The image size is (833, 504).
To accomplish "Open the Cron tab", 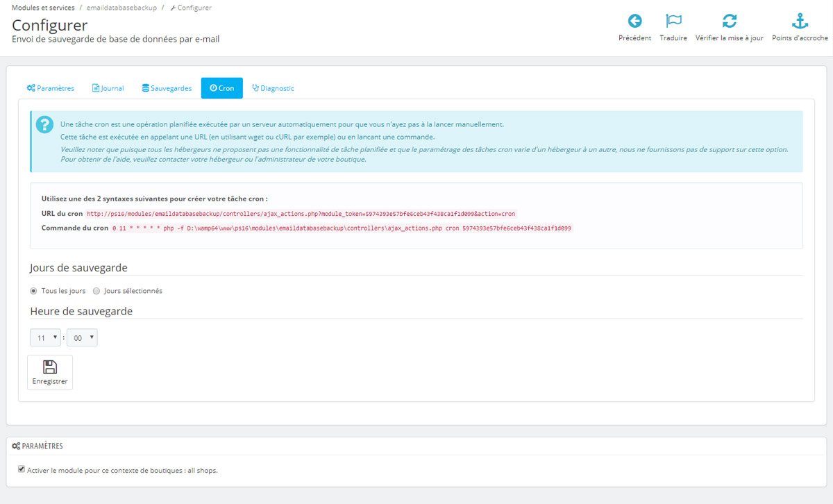I will (221, 87).
